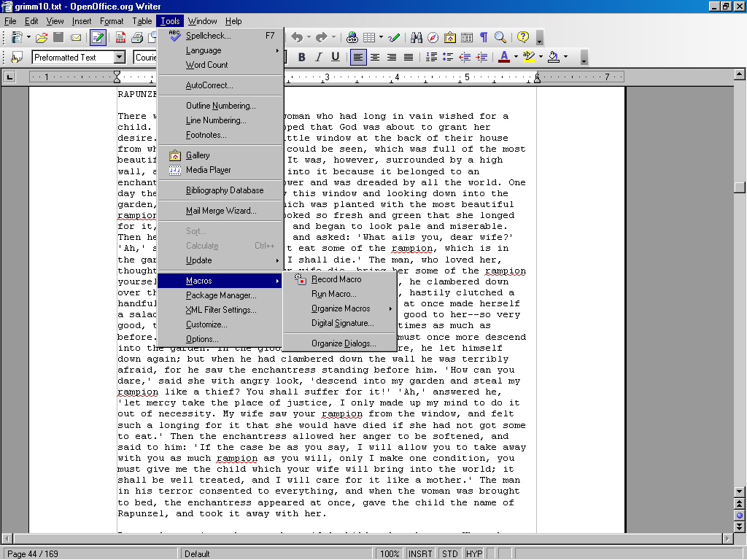This screenshot has height=560, width=747.
Task: Toggle Italic formatting
Action: tap(318, 57)
